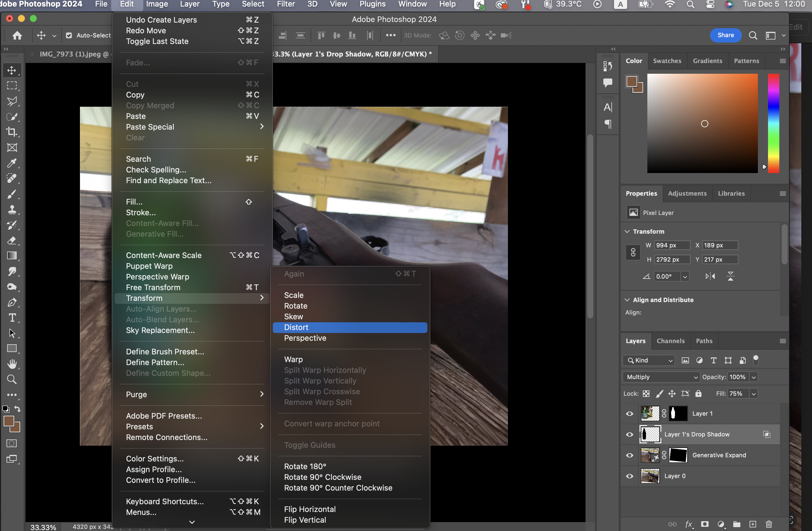The height and width of the screenshot is (531, 812).
Task: Click the add layer style fx icon
Action: coord(688,524)
